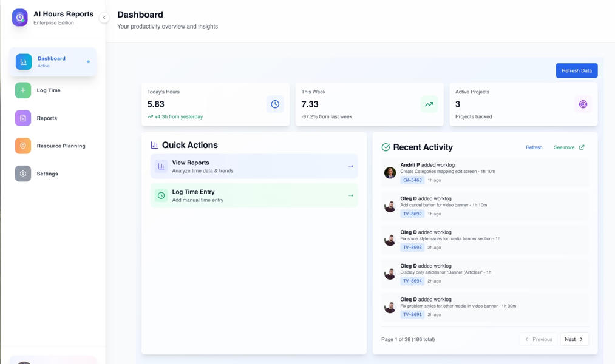Click the 'Your productivity overview and insights' subtitle

point(168,26)
